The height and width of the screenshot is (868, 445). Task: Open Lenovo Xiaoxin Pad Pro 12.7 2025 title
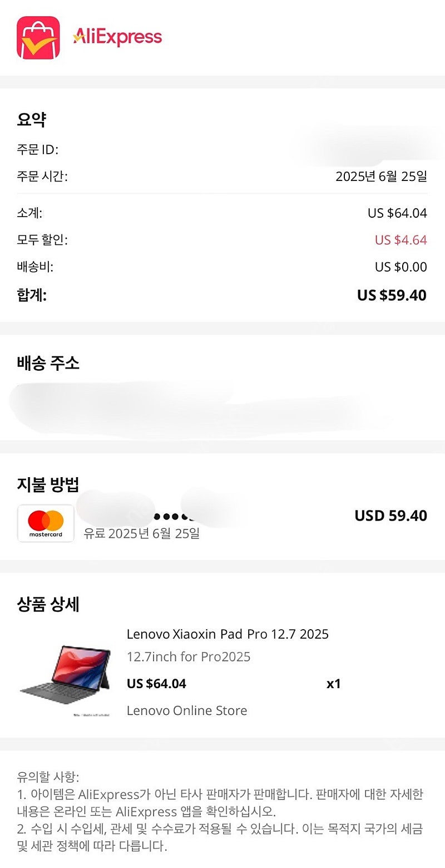pyautogui.click(x=228, y=634)
